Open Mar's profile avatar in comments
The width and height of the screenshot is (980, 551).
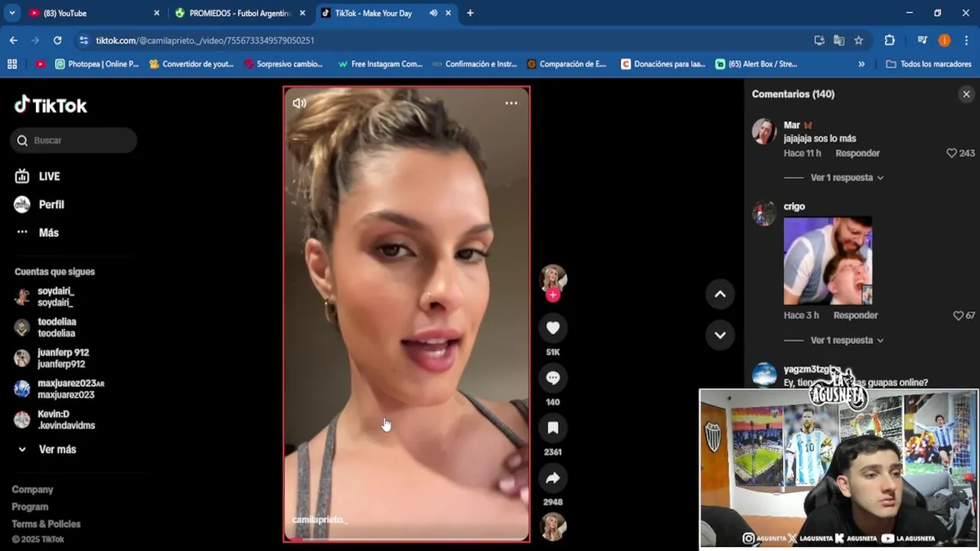(764, 132)
